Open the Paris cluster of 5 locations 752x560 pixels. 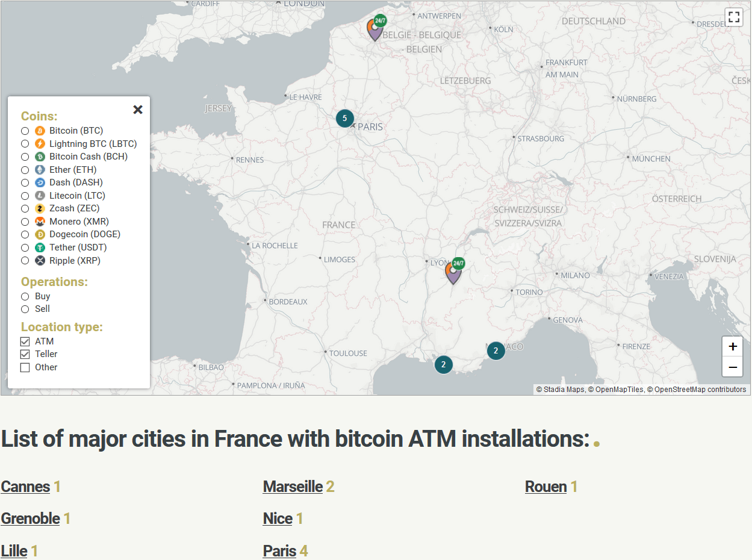(344, 119)
